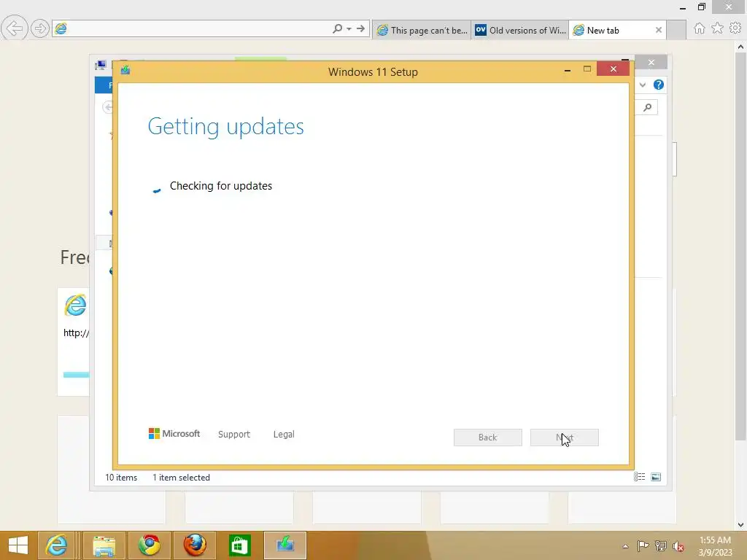
Task: Close the 'New tab' browser tab
Action: pyautogui.click(x=659, y=30)
